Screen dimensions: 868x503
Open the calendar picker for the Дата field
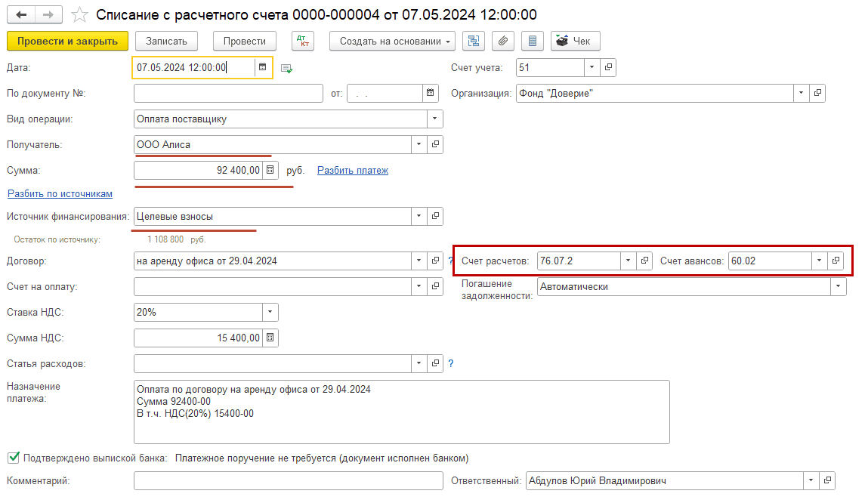click(x=263, y=67)
